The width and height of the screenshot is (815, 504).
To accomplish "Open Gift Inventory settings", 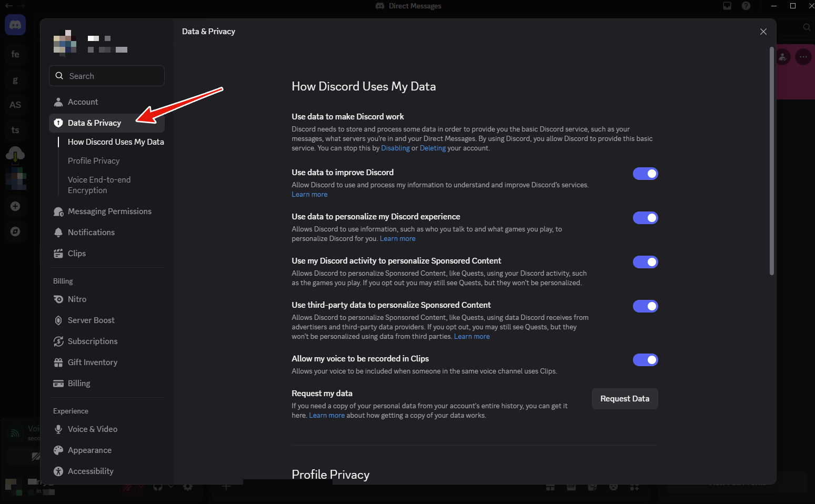I will coord(107,362).
